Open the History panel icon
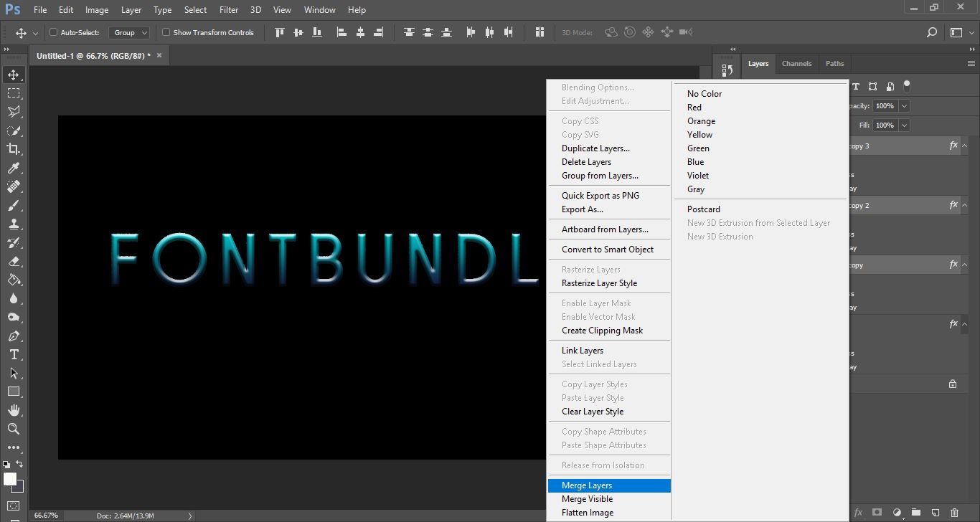Viewport: 980px width, 522px height. tap(727, 70)
